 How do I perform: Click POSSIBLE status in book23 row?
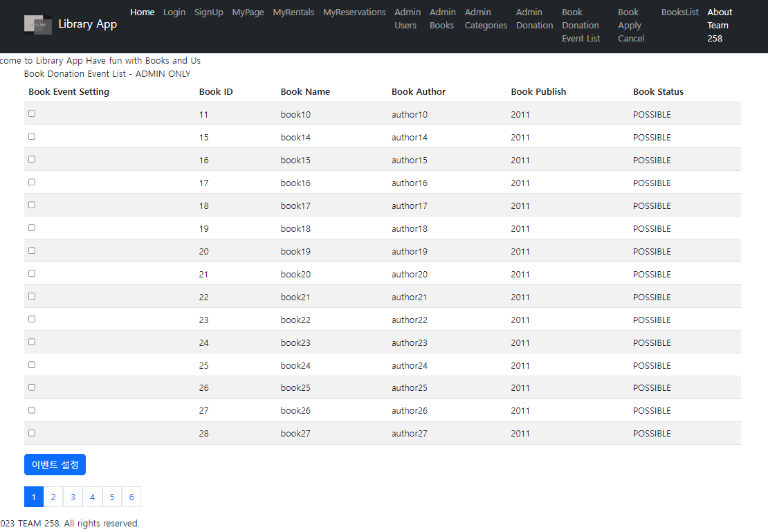coord(652,343)
